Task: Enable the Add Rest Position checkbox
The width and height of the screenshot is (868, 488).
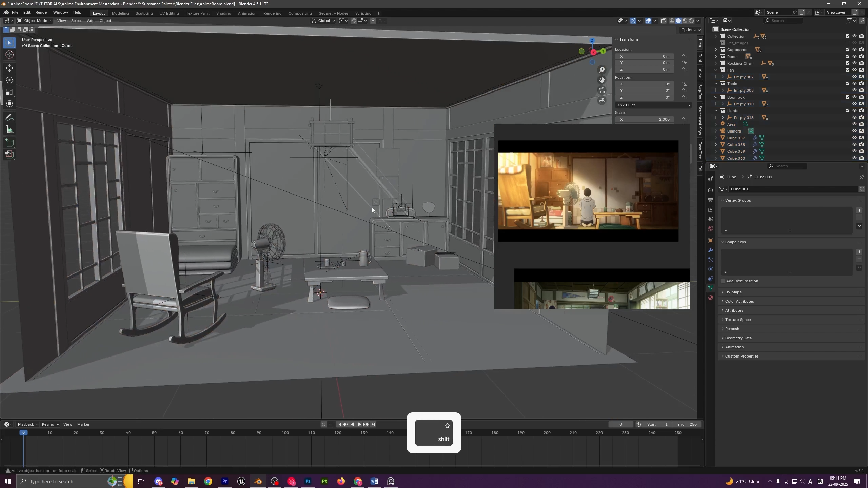Action: tap(723, 281)
